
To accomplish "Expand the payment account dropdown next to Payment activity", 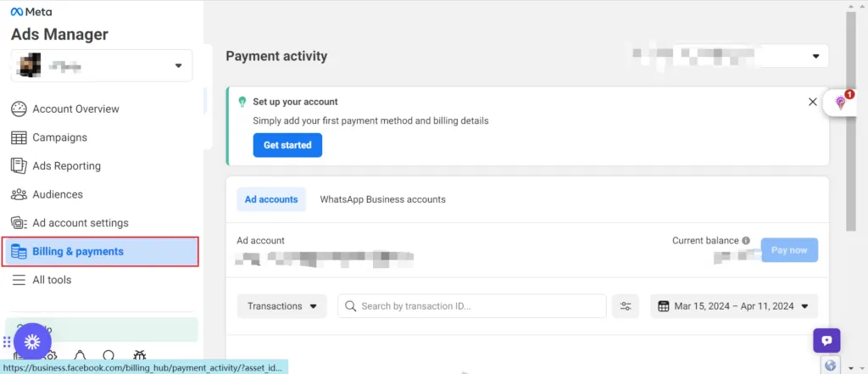I will (x=815, y=56).
